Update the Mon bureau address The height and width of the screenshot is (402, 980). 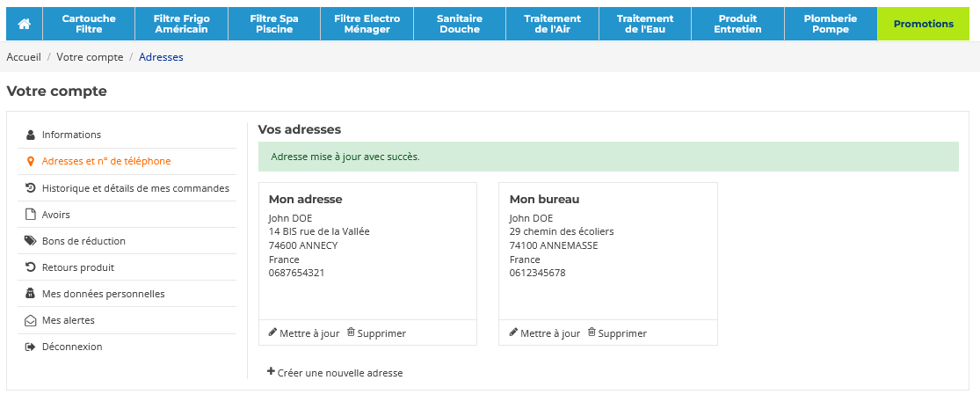(x=544, y=333)
